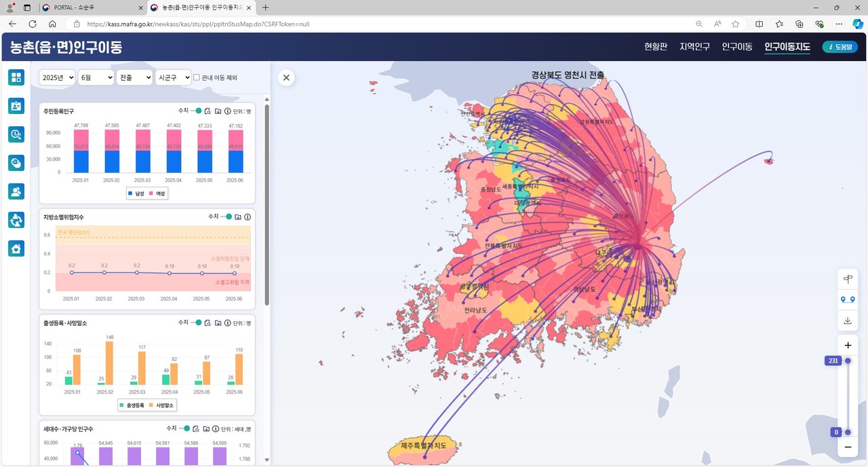Show info icon in 지방소멸위험지수 panel

point(248,217)
